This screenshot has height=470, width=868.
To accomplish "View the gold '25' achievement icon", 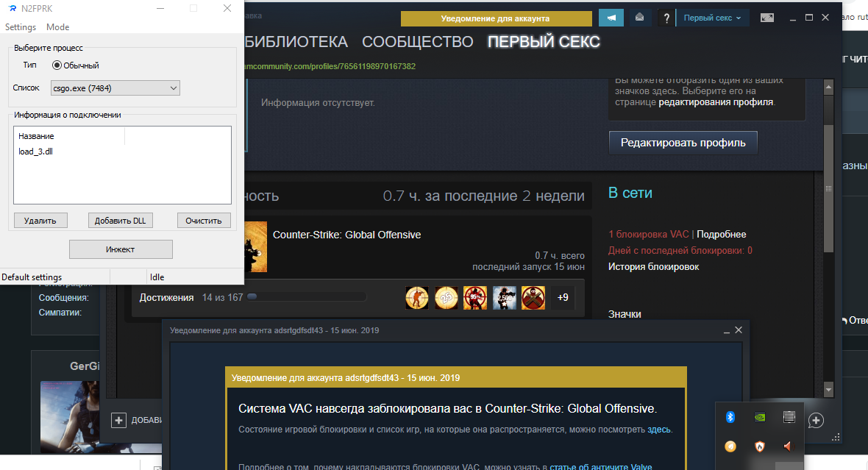I will [447, 298].
